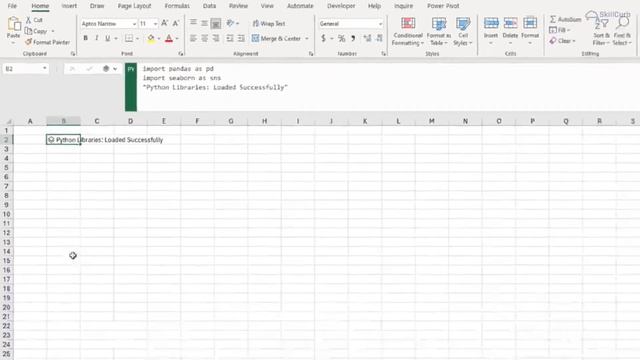The image size is (640, 360).
Task: Click Merge & Center
Action: [276, 38]
